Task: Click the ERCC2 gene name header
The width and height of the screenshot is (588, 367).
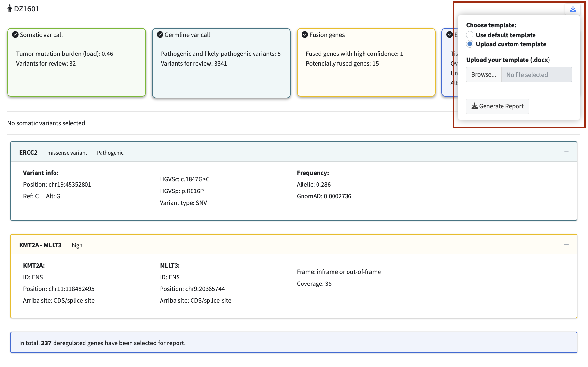Action: [28, 153]
